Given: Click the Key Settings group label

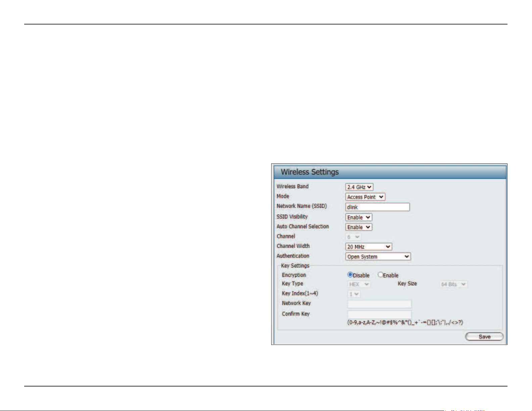Looking at the screenshot, I should (x=295, y=265).
